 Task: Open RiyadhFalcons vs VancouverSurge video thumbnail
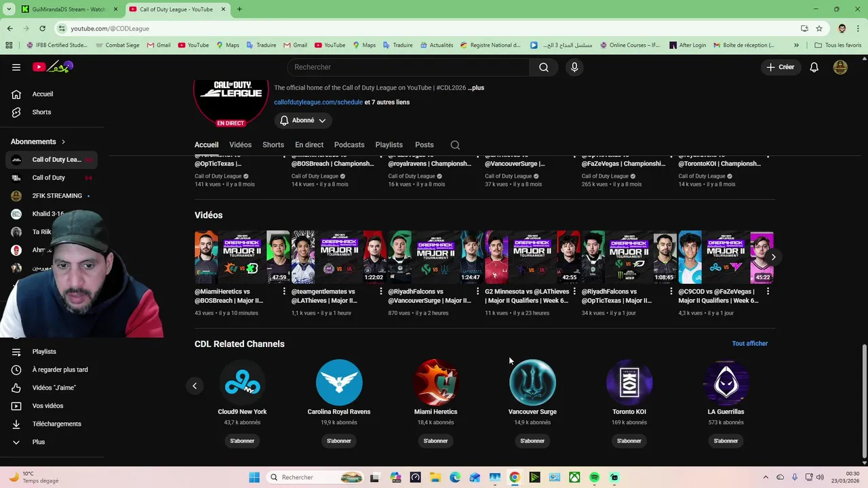[x=435, y=257]
